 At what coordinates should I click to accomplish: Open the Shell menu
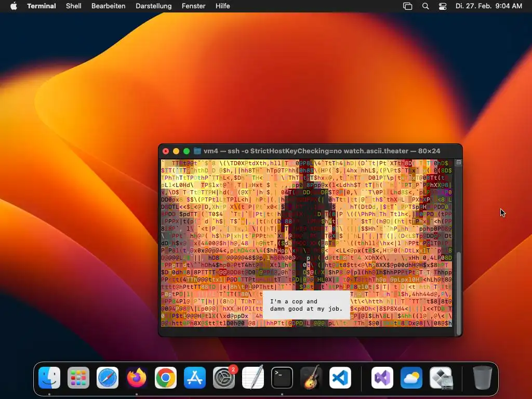tap(74, 6)
